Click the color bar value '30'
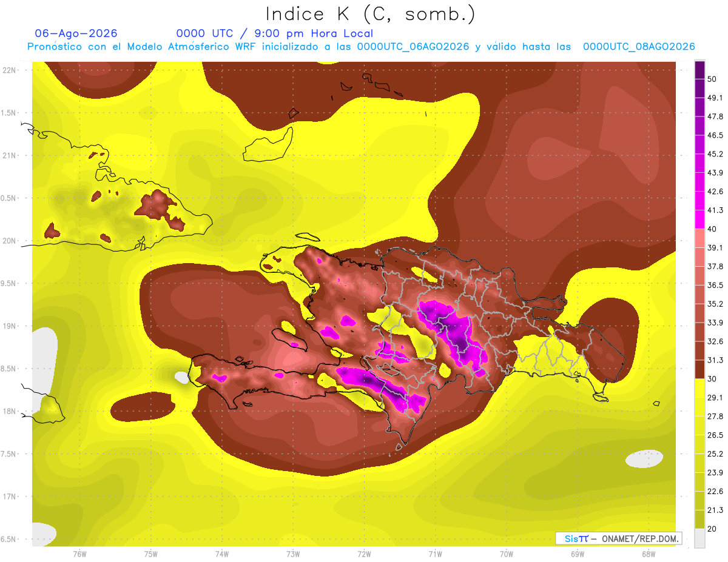Viewport: 728px width, 562px height. pos(712,379)
